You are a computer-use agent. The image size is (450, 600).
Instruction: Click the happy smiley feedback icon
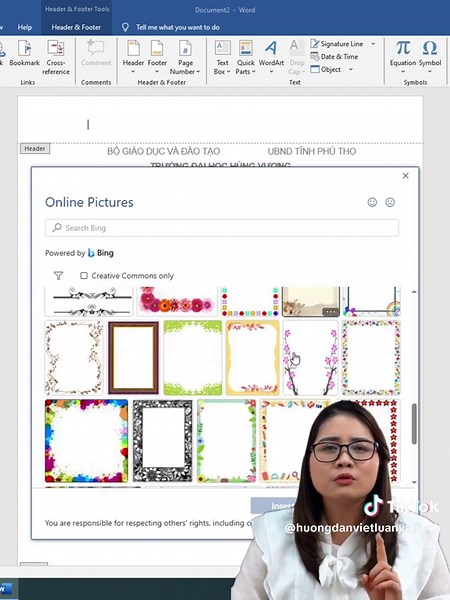pos(372,202)
